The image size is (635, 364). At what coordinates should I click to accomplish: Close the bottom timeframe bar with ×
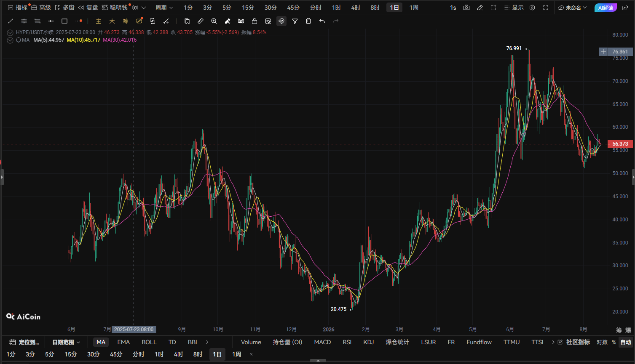point(251,354)
